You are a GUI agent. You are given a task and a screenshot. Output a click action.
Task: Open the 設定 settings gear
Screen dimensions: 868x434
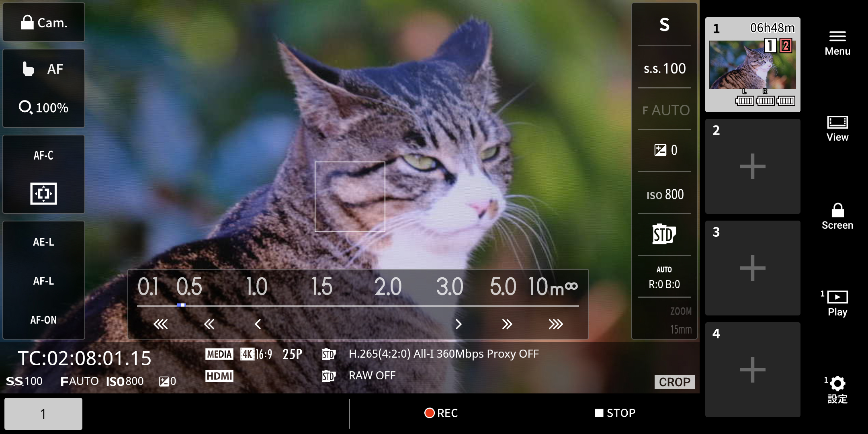pyautogui.click(x=837, y=390)
